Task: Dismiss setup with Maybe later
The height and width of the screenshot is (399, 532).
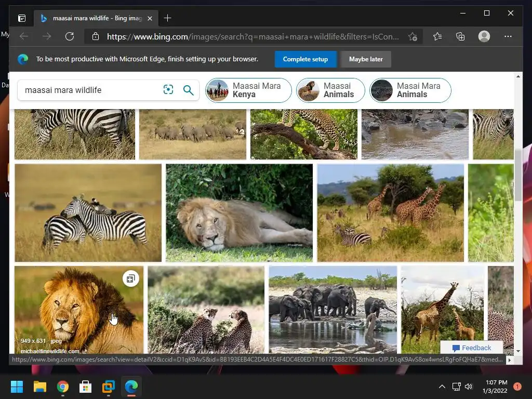Action: point(366,59)
